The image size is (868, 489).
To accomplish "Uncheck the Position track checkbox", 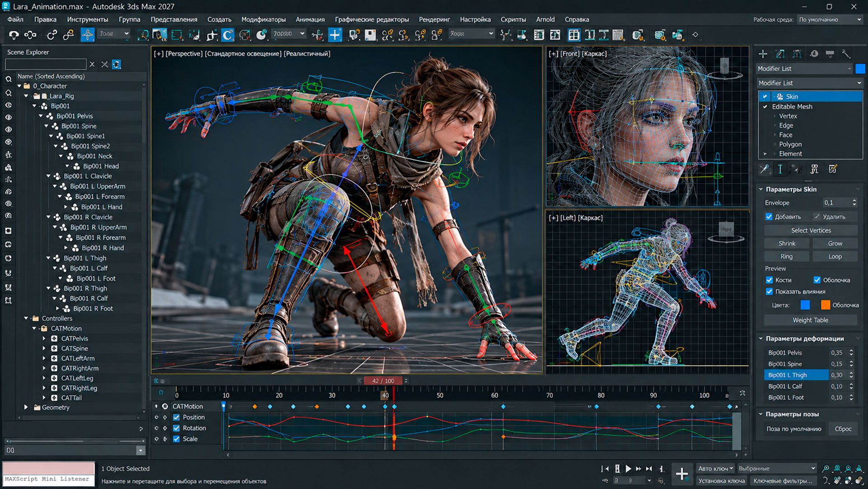I will coord(176,418).
